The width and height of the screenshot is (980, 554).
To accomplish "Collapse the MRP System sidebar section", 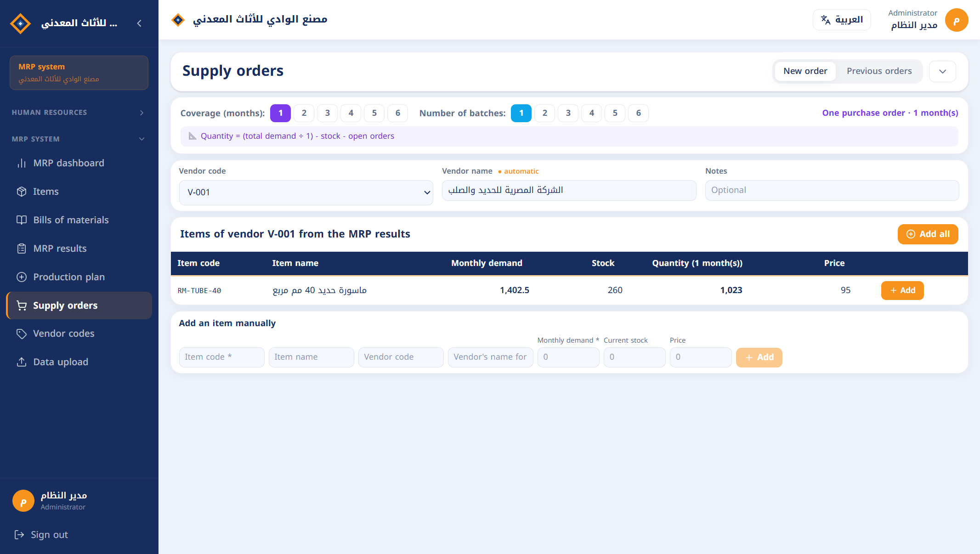I will pos(79,139).
